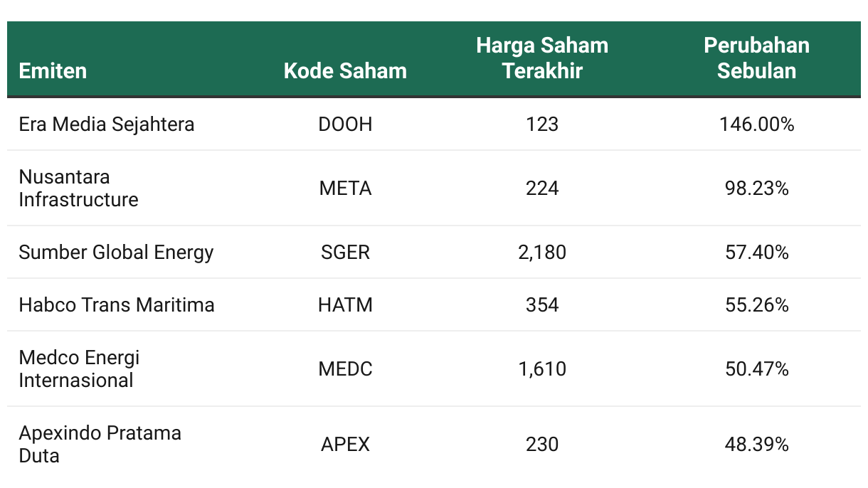The image size is (868, 488).
Task: Click the 2,180 share price cell
Action: coord(542,253)
